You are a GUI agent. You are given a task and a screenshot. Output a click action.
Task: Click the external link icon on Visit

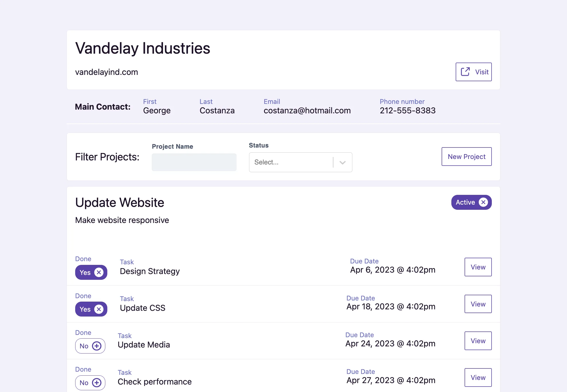[465, 72]
